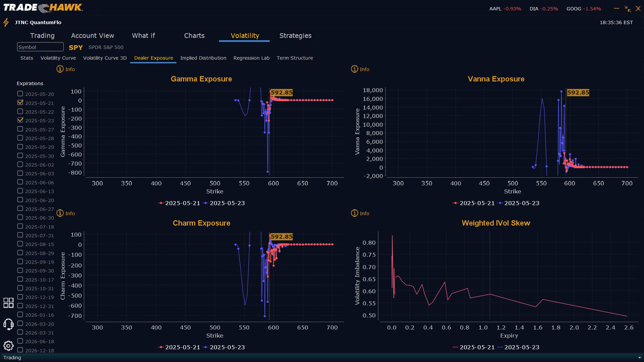Viewport: 644px width, 362px height.
Task: Switch to the Strategies tab
Action: tap(295, 36)
